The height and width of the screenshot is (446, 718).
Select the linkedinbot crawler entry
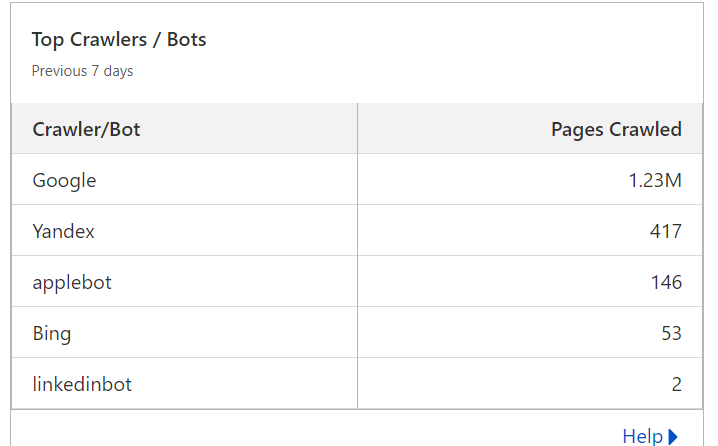point(82,384)
